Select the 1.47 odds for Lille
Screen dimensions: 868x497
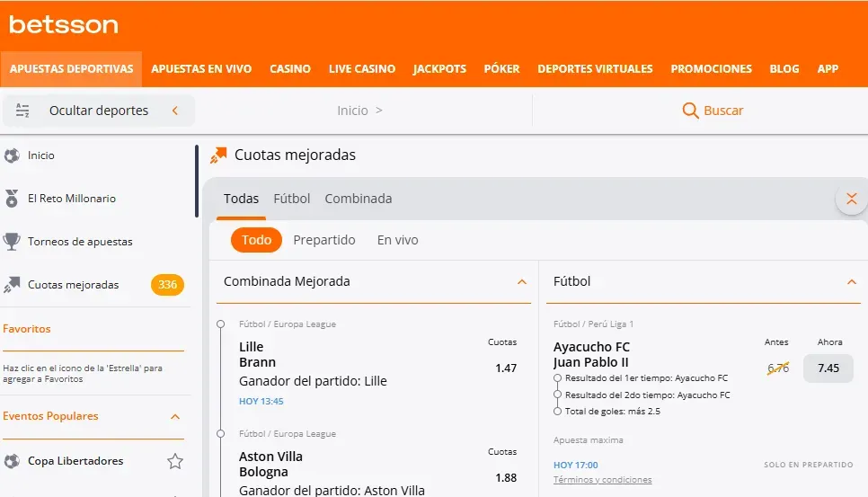click(506, 368)
